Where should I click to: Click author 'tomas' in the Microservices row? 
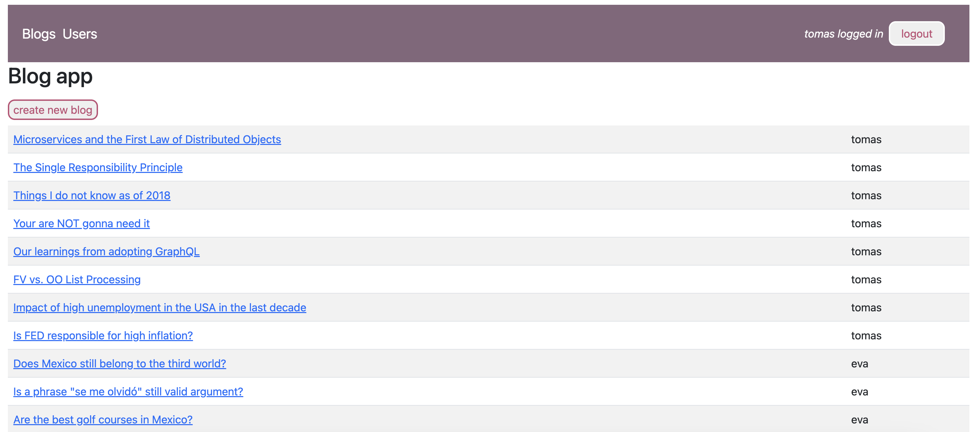(x=866, y=139)
